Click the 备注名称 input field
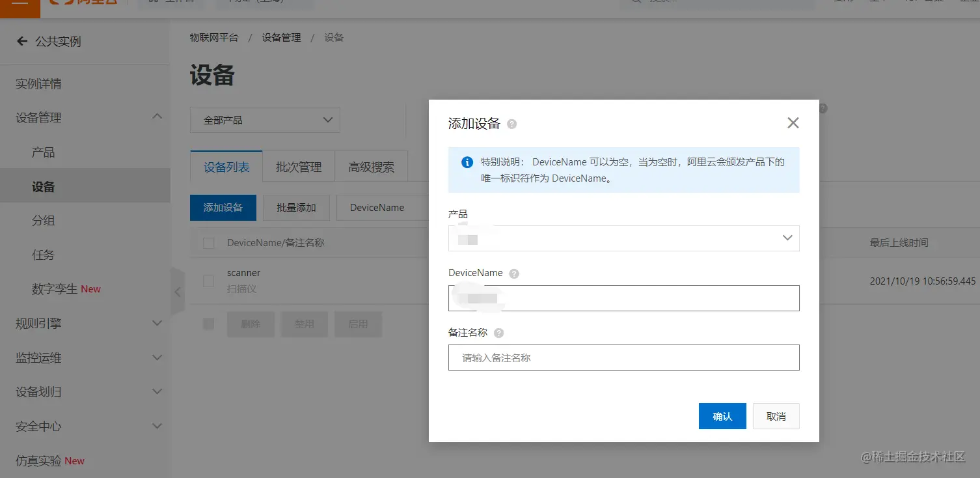The width and height of the screenshot is (980, 478). coord(623,358)
